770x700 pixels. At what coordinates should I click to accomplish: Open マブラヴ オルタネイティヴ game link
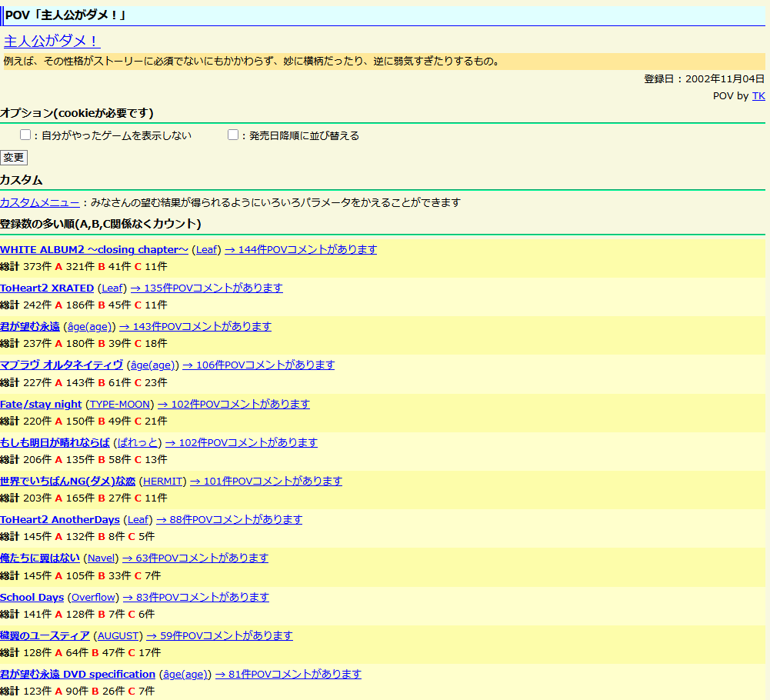[62, 365]
